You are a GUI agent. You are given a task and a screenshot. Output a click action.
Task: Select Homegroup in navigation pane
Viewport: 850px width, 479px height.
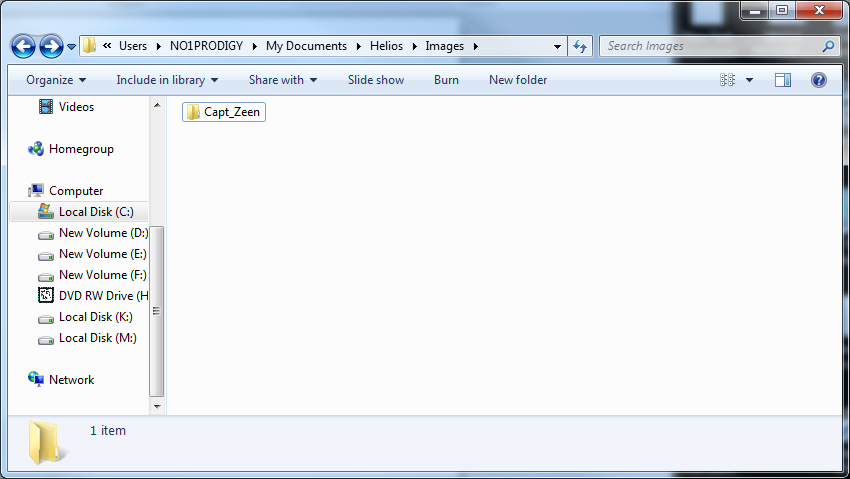click(81, 149)
